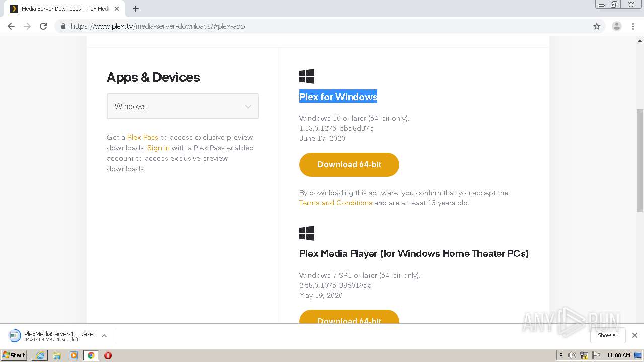The image size is (644, 362).
Task: Click the Plex Media Player heading
Action: [414, 253]
